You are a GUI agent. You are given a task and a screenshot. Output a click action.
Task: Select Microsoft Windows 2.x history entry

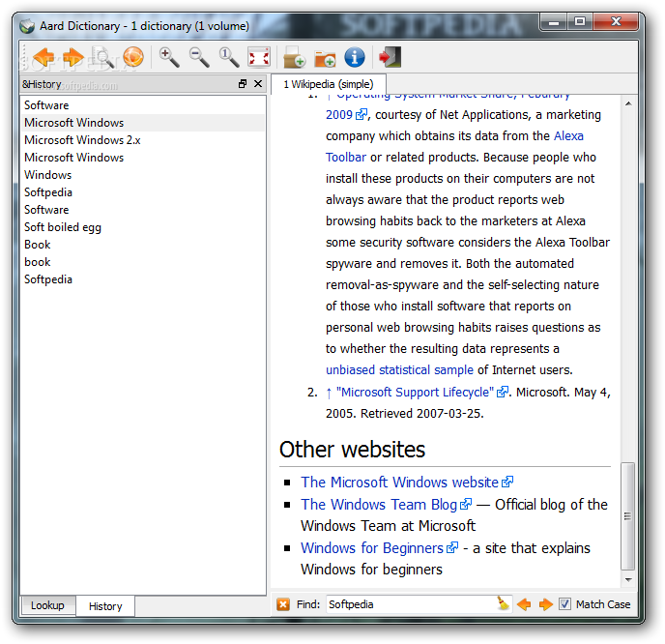[142, 140]
